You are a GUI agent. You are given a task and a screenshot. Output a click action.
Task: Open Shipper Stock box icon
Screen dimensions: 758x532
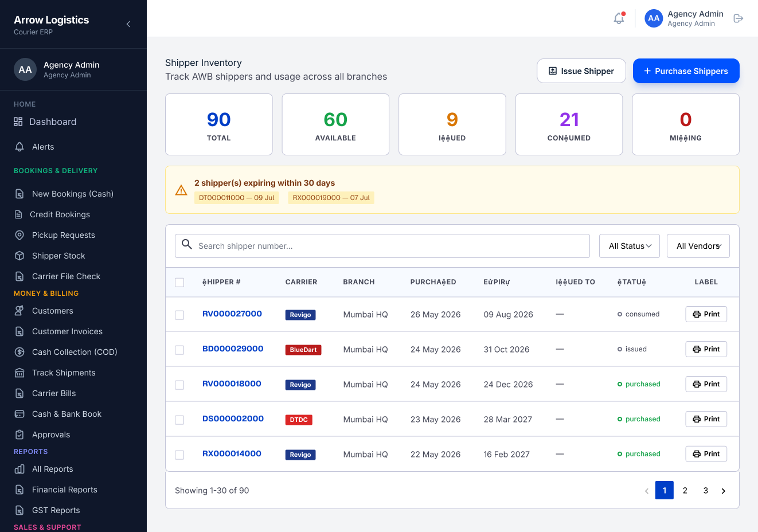pos(19,256)
